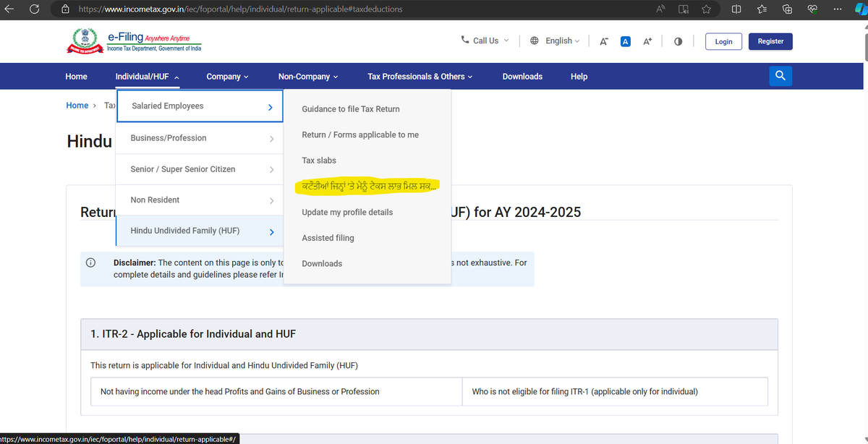Expand chevron next to Business/Profession
The width and height of the screenshot is (868, 444).
click(271, 138)
